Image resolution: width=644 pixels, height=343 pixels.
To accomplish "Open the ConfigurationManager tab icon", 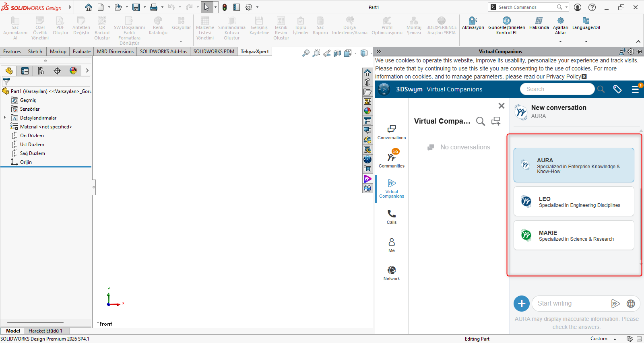I will coord(41,71).
